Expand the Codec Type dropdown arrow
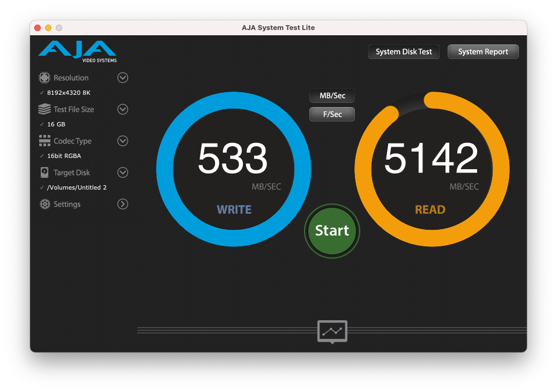Viewport: 557px width, 392px height. [123, 141]
